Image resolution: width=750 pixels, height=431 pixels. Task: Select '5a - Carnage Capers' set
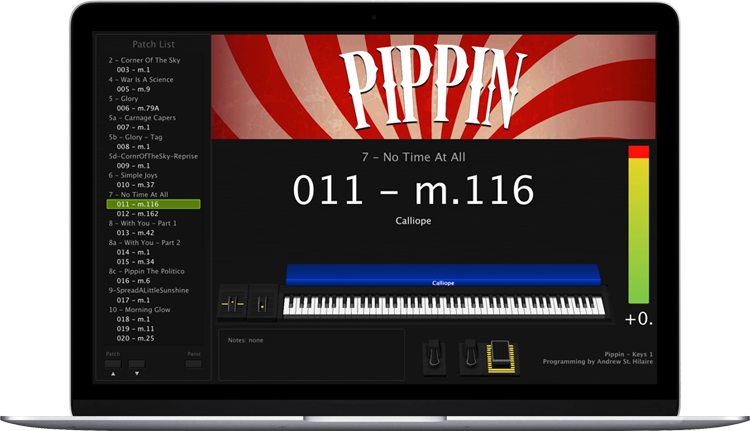[x=142, y=118]
